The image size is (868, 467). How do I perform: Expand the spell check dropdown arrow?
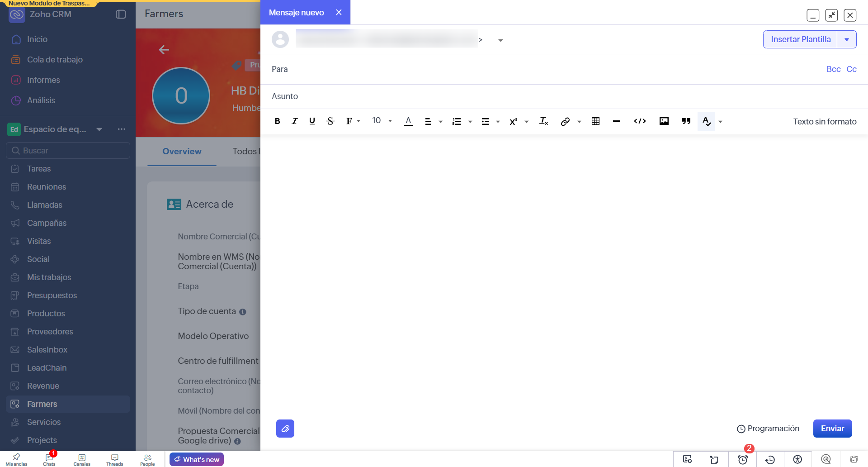point(721,122)
